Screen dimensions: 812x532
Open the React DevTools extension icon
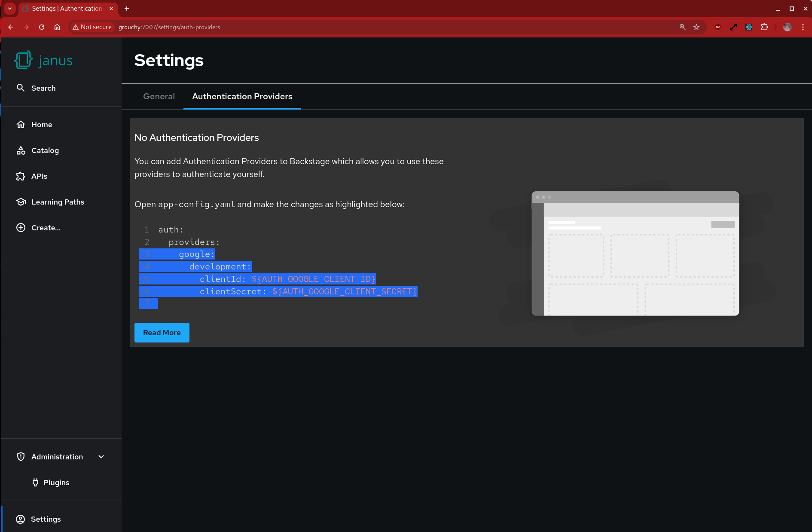(749, 27)
